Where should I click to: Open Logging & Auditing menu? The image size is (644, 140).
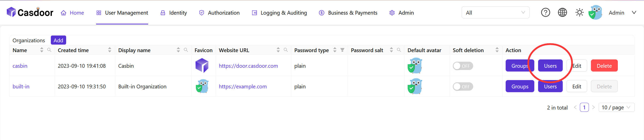tap(279, 13)
